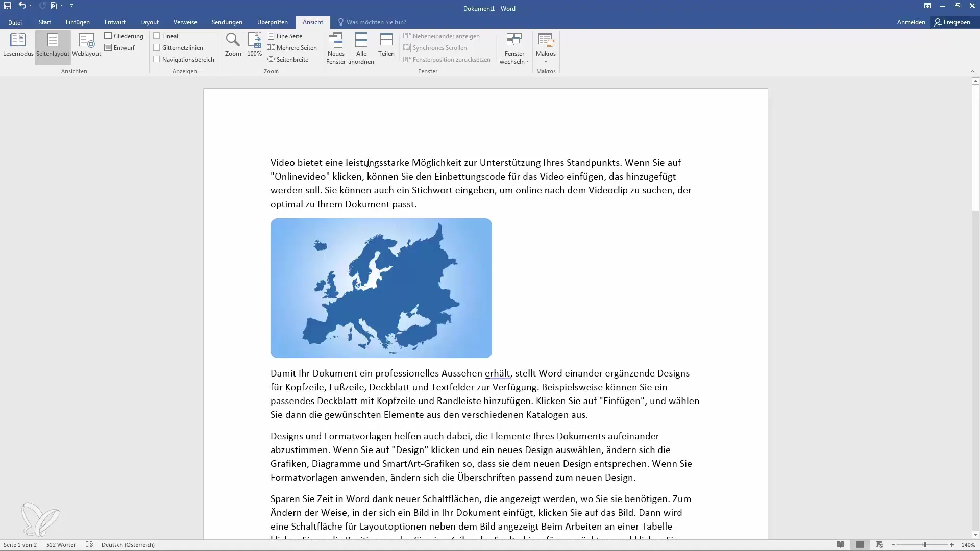The width and height of the screenshot is (980, 551).
Task: Switch to Verweise tab
Action: point(185,22)
